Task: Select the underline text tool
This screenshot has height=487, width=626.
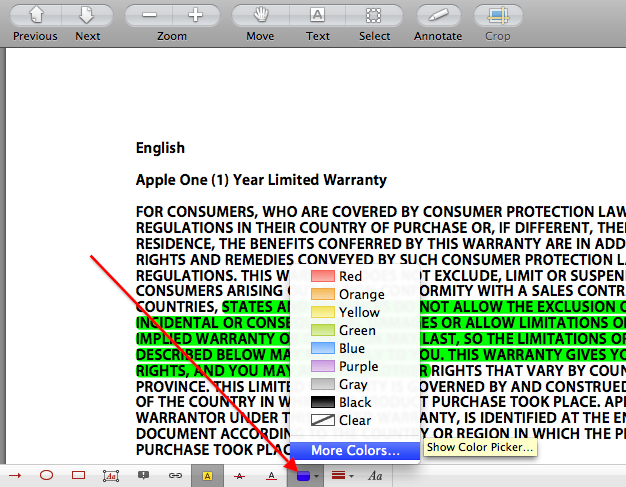Action: pyautogui.click(x=271, y=475)
